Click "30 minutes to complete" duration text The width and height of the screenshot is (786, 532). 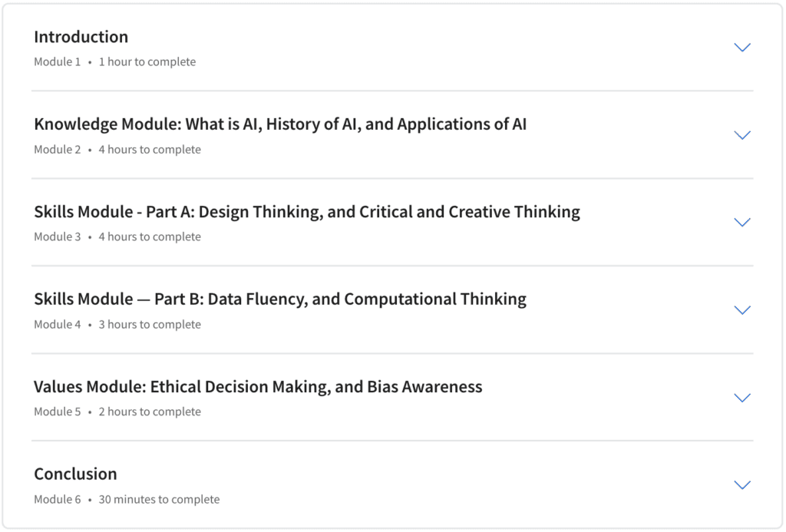pyautogui.click(x=159, y=500)
